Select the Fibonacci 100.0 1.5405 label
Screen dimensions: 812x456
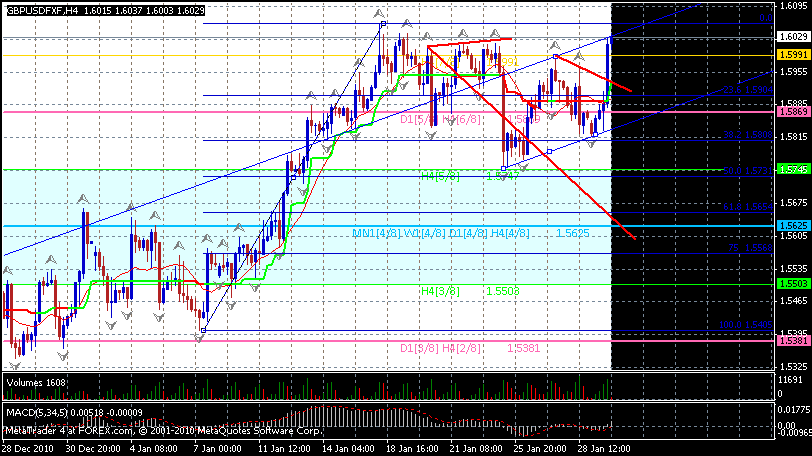pyautogui.click(x=746, y=325)
